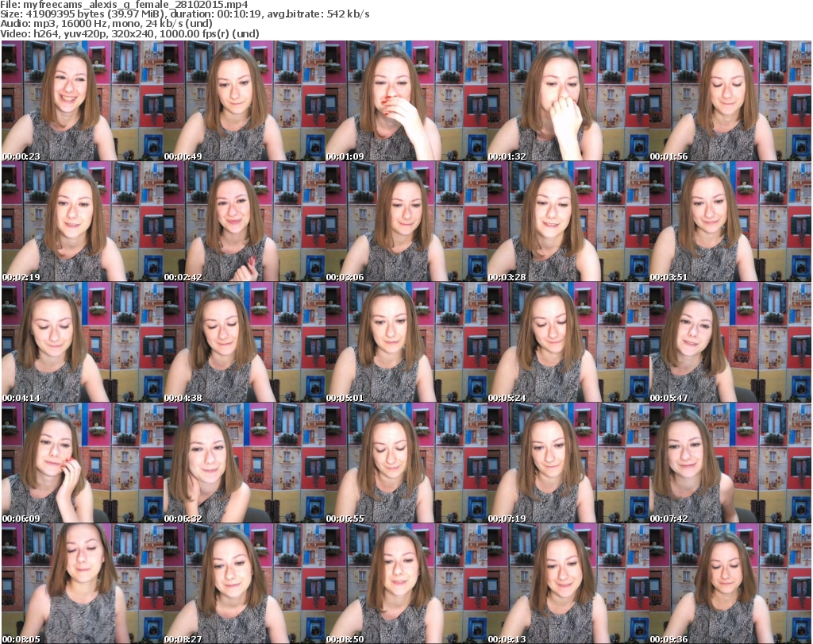This screenshot has height=644, width=813.
Task: Click the 00:01:09 thumbnail frame
Action: coord(406,101)
